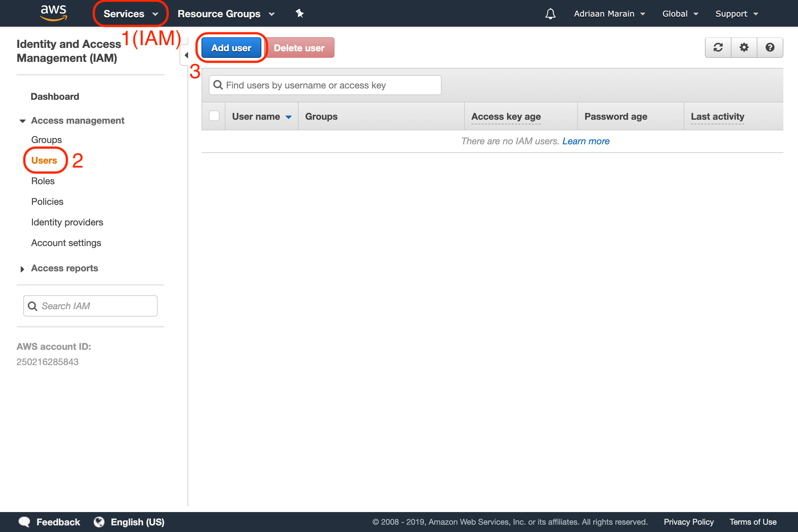Click the help question mark icon
798x532 pixels.
(x=770, y=48)
